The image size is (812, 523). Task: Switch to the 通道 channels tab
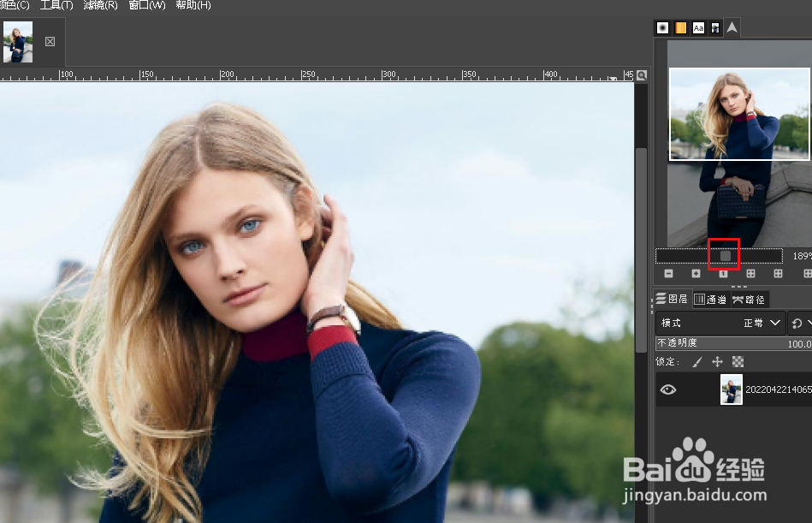click(710, 300)
